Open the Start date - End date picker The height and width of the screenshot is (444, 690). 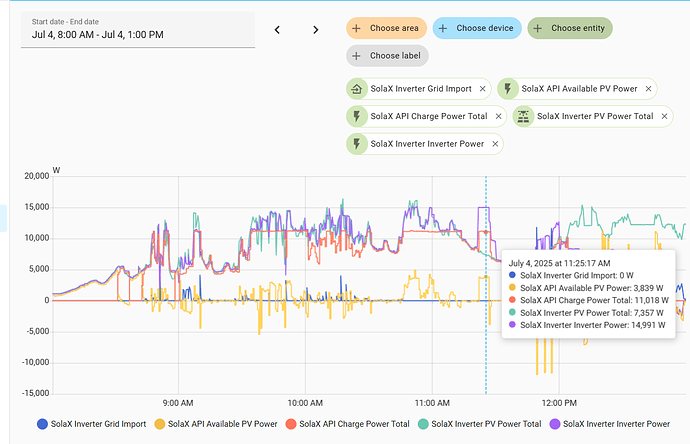(138, 29)
